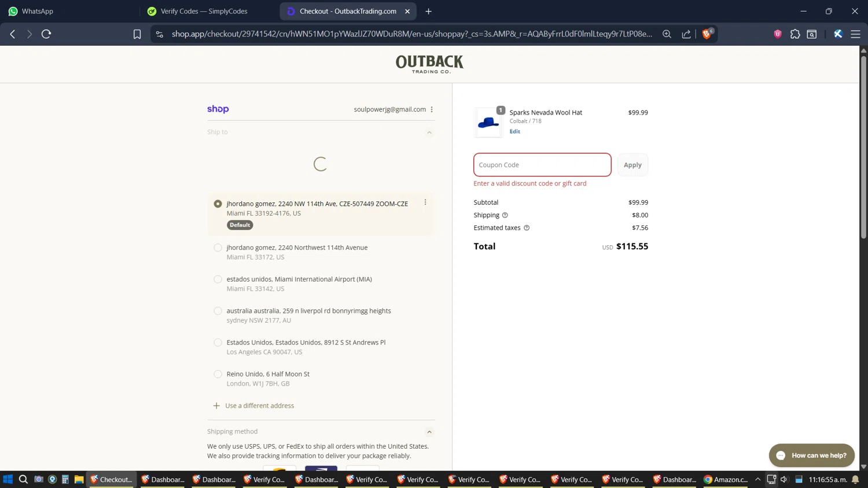868x488 pixels.
Task: Use a different address
Action: tap(253, 405)
